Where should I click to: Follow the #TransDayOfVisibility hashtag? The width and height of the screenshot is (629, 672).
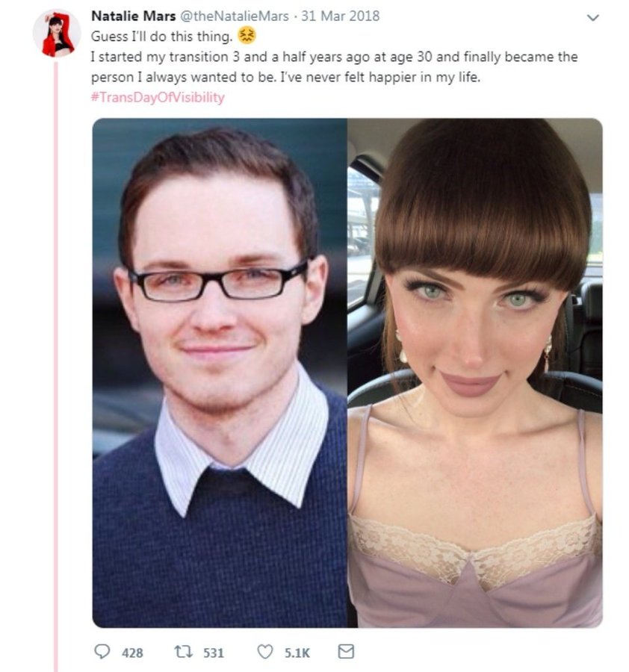(158, 97)
